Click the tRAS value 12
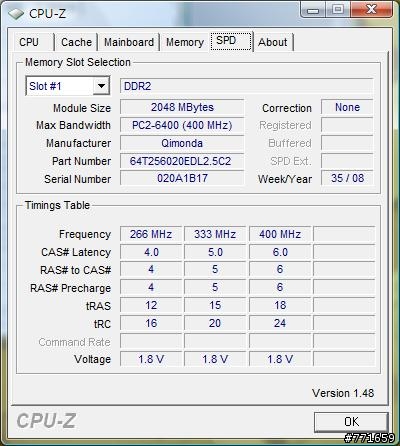Viewport: 400px width, 446px height. (x=151, y=305)
